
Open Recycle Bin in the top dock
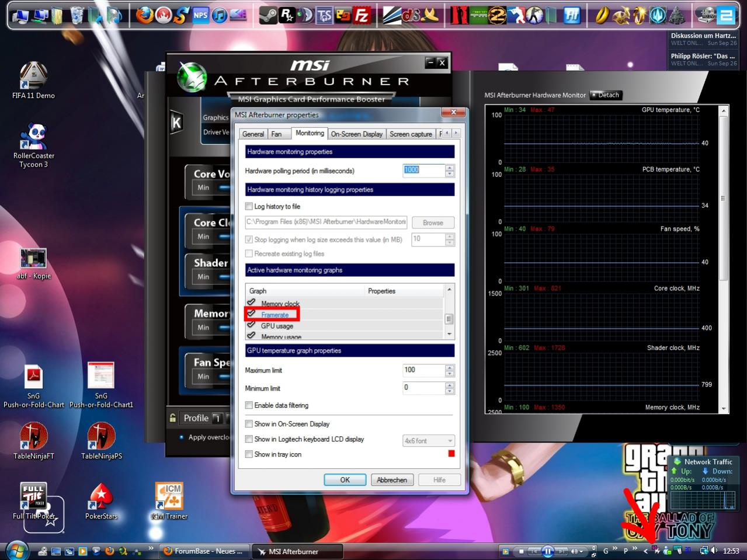pyautogui.click(x=77, y=15)
